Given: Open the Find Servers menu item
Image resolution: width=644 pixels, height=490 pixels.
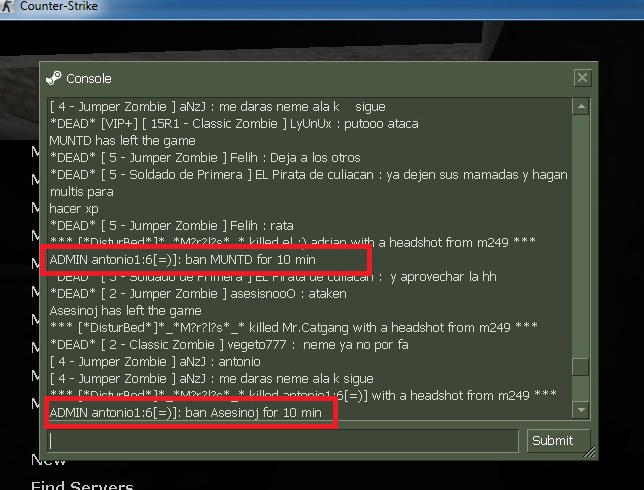Looking at the screenshot, I should click(x=82, y=485).
